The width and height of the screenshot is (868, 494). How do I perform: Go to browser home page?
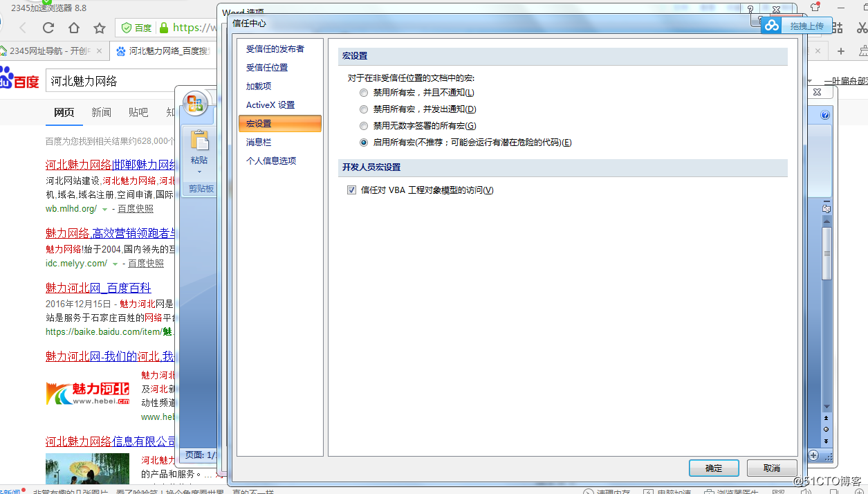(x=74, y=28)
